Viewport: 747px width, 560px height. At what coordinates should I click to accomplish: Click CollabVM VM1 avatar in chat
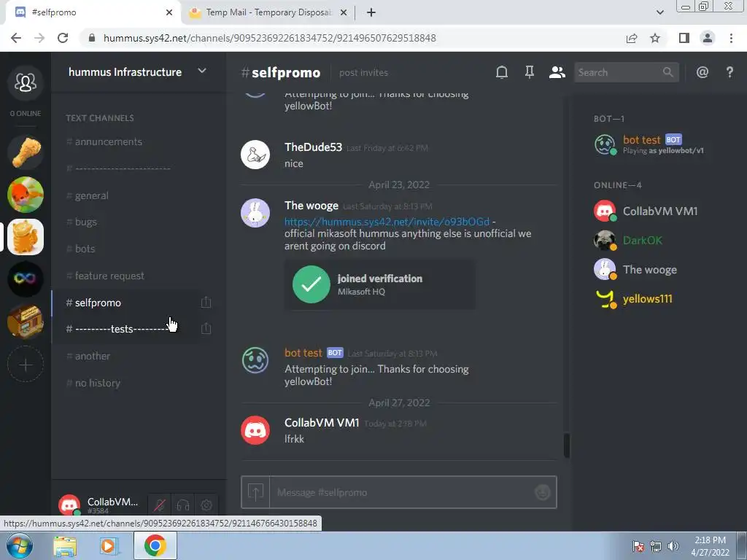pyautogui.click(x=255, y=430)
